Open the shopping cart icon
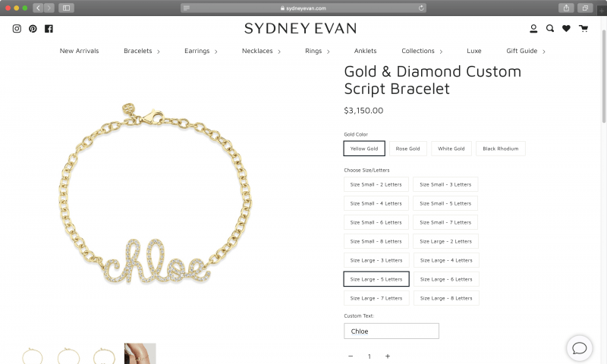 [x=583, y=29]
